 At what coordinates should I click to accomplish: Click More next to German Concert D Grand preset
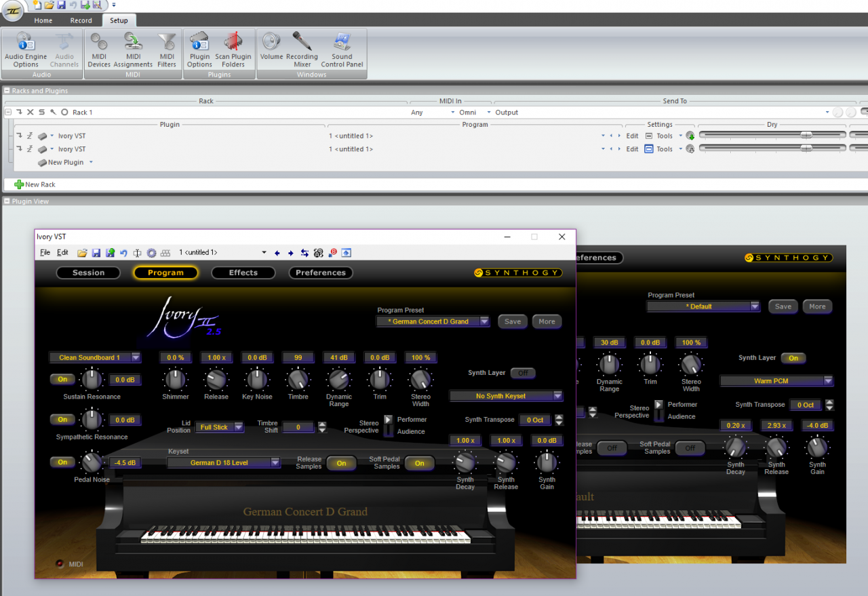coord(547,321)
